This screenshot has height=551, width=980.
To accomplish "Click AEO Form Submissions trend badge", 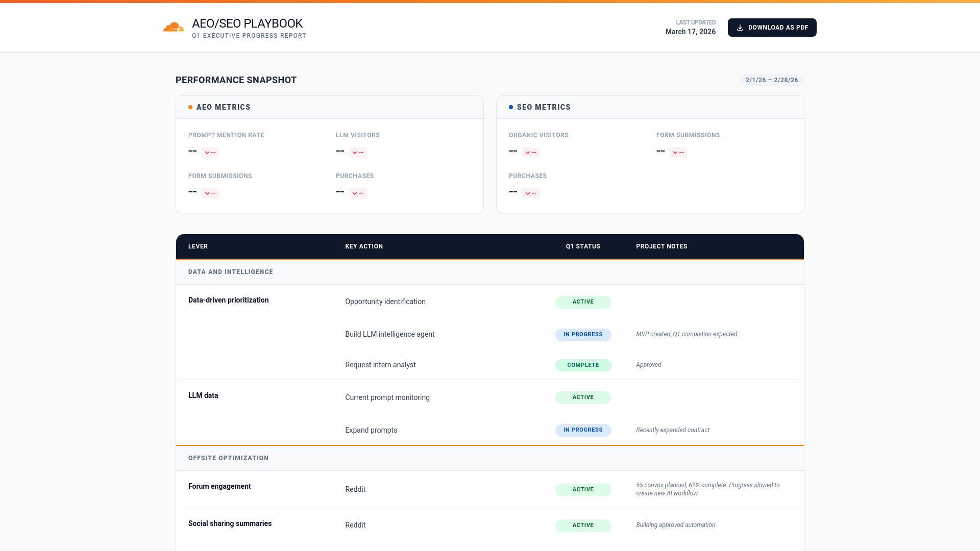I will click(x=210, y=193).
